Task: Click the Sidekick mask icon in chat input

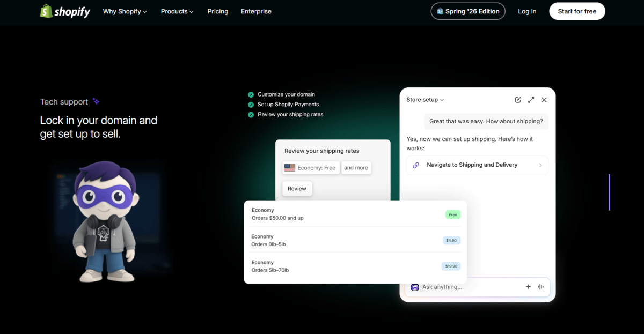Action: pyautogui.click(x=415, y=287)
